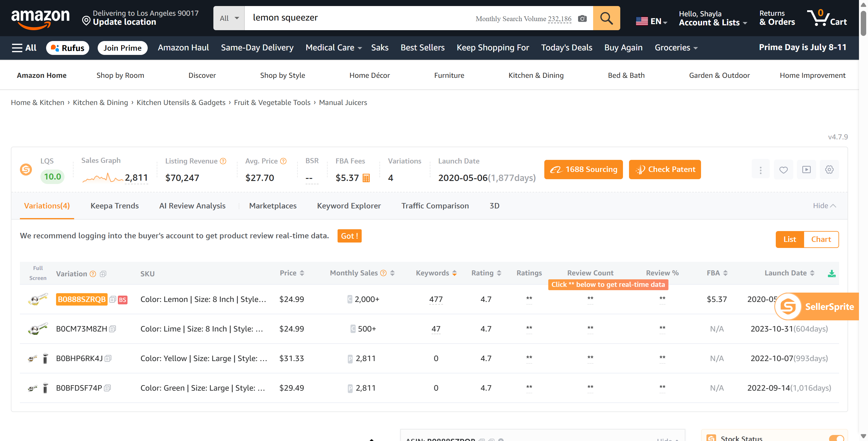Click Listing Revenue help icon

[223, 161]
